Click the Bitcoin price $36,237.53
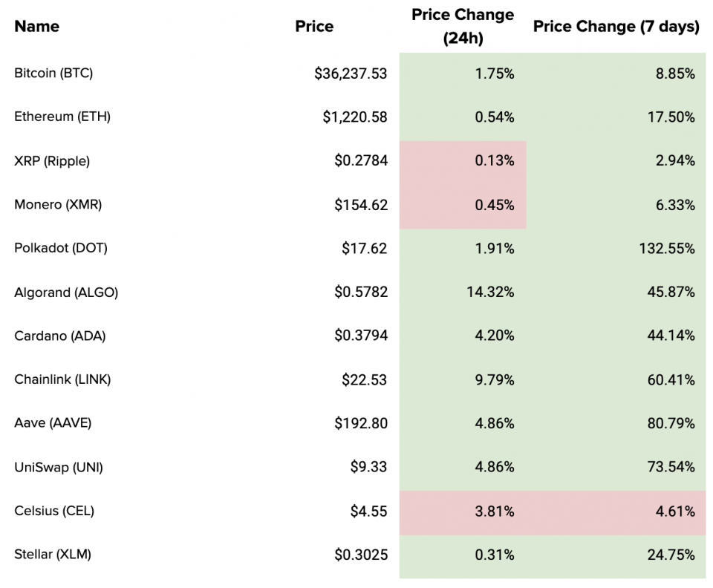713x588 pixels. 351,73
